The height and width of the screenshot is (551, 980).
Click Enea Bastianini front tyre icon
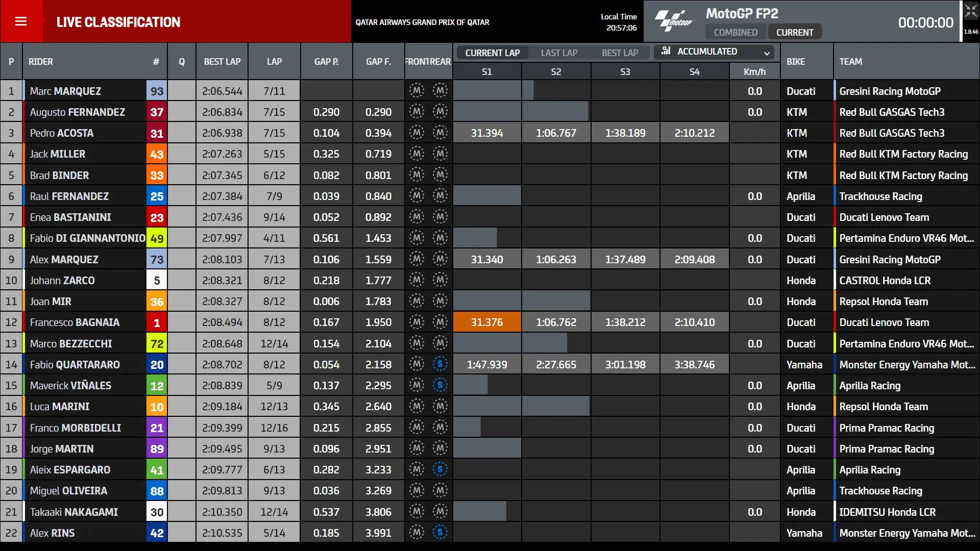[416, 217]
